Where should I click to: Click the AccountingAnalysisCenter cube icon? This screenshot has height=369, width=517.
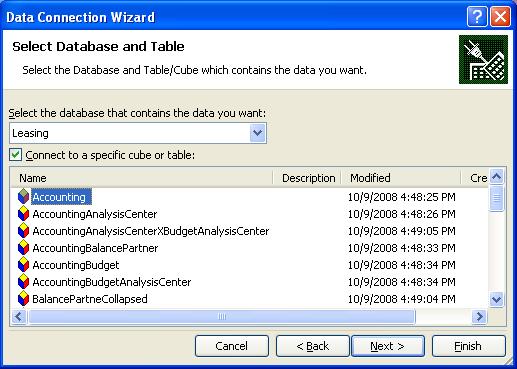coord(23,214)
